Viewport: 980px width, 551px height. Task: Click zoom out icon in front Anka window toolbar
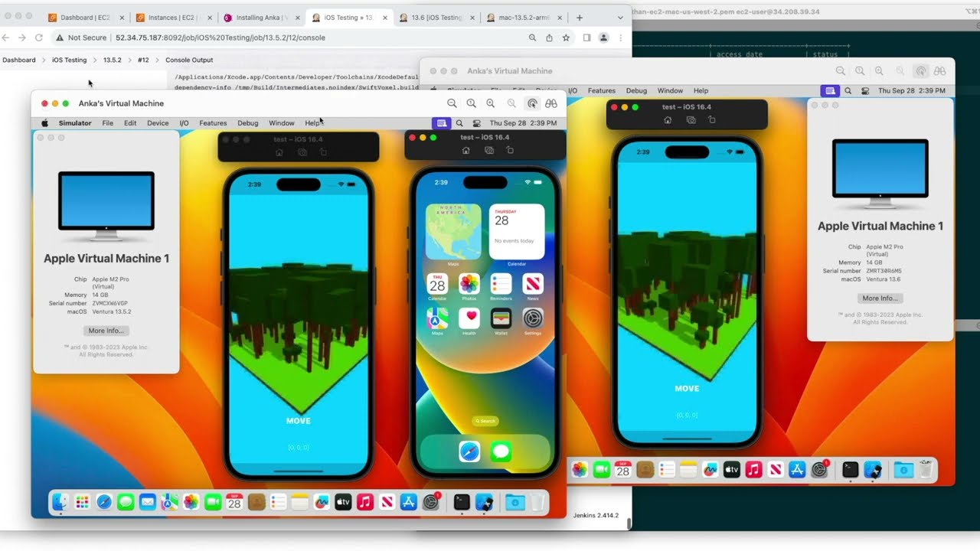click(x=452, y=103)
